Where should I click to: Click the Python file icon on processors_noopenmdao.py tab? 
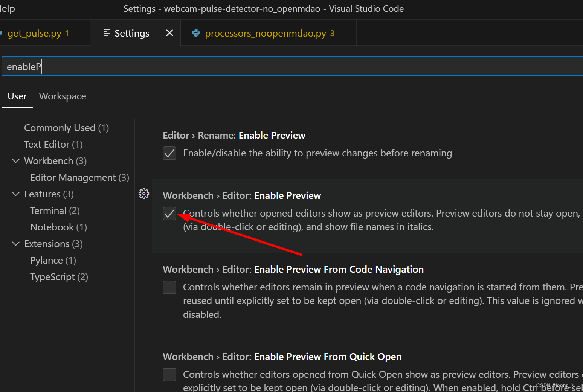click(x=196, y=33)
